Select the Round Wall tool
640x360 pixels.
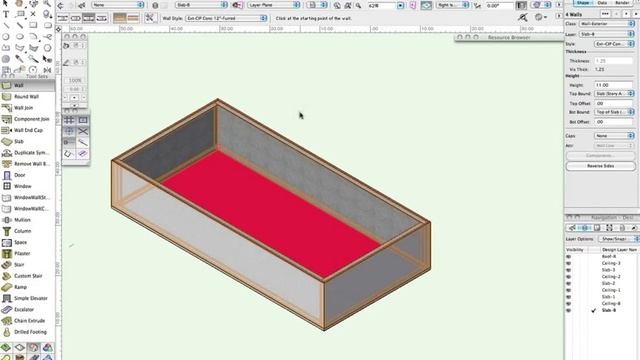click(x=27, y=97)
